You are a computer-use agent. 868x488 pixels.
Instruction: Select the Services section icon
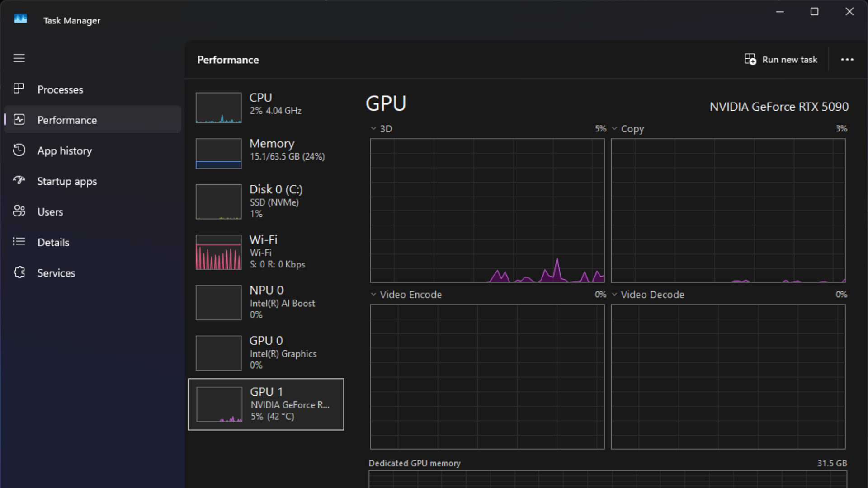point(19,272)
